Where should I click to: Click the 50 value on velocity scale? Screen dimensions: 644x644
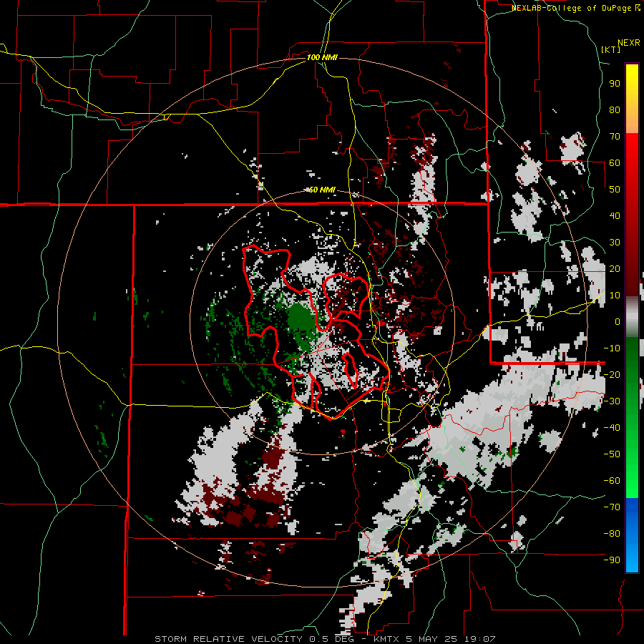pos(615,190)
